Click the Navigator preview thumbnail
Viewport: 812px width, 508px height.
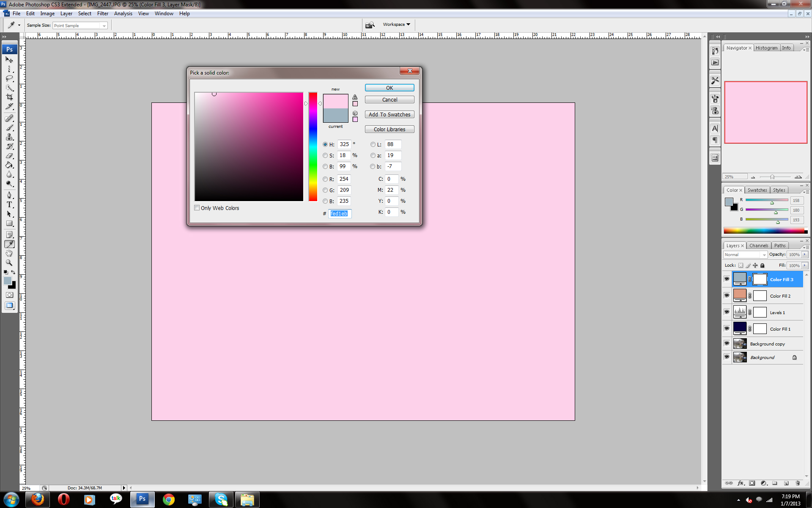pos(766,112)
